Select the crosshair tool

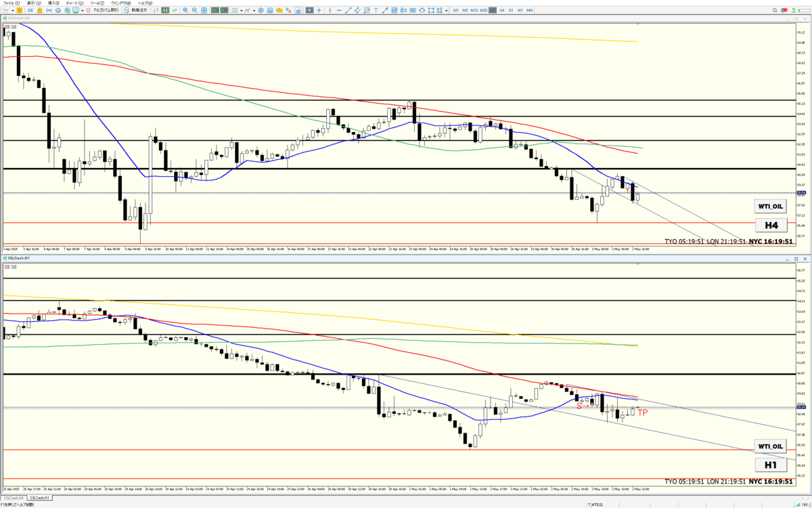(x=319, y=10)
